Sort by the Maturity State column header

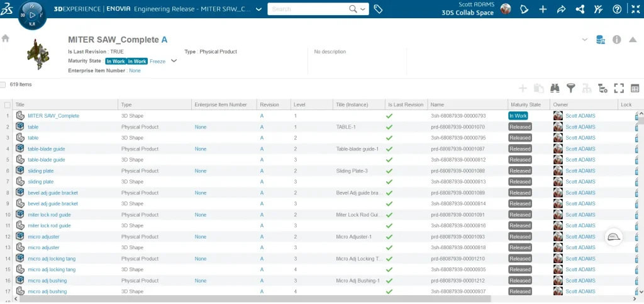pos(525,105)
